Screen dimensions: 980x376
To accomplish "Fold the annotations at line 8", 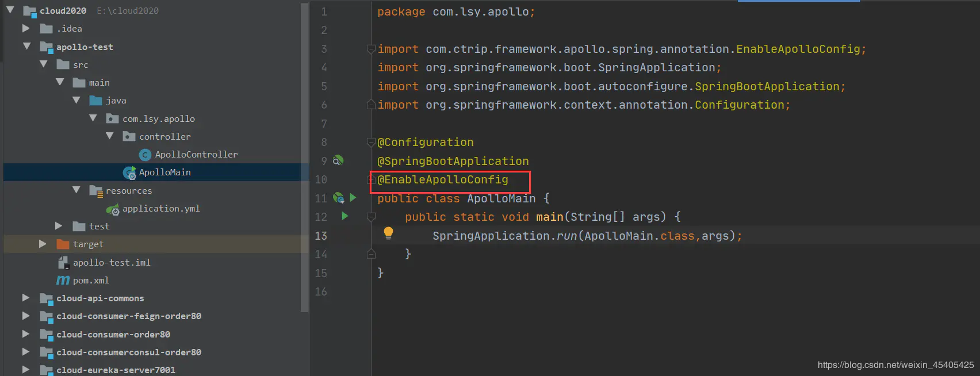I will coord(371,142).
